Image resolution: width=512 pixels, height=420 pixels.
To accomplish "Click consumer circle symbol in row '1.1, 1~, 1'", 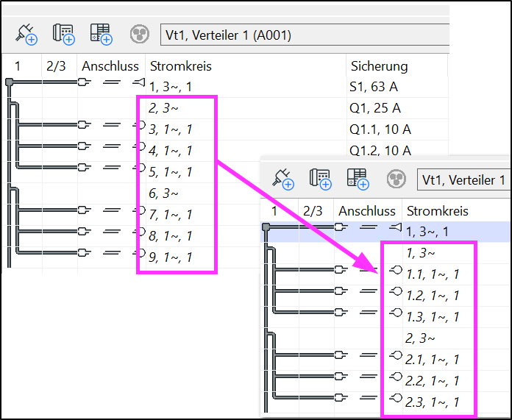I will pyautogui.click(x=396, y=270).
